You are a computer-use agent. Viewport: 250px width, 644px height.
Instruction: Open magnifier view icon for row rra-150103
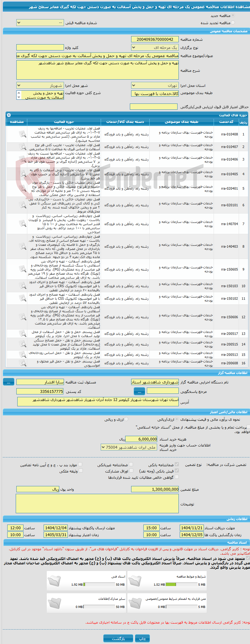click(x=23, y=286)
